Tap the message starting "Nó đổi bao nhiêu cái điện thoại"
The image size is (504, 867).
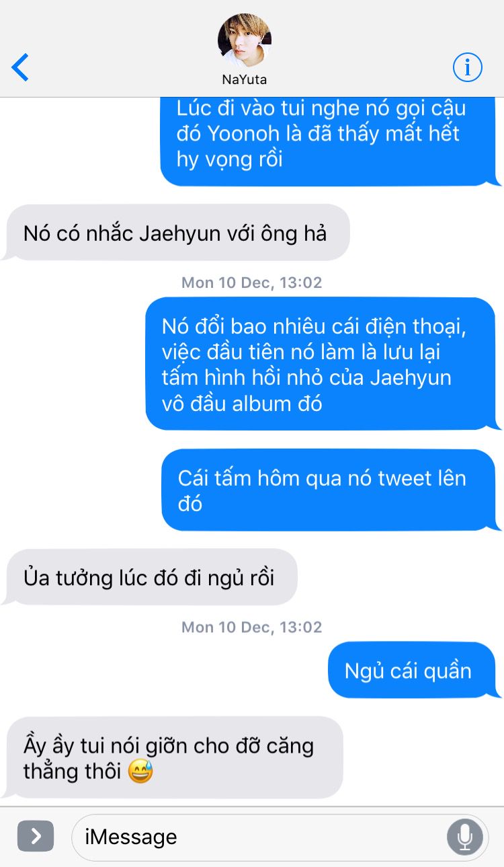pyautogui.click(x=321, y=365)
